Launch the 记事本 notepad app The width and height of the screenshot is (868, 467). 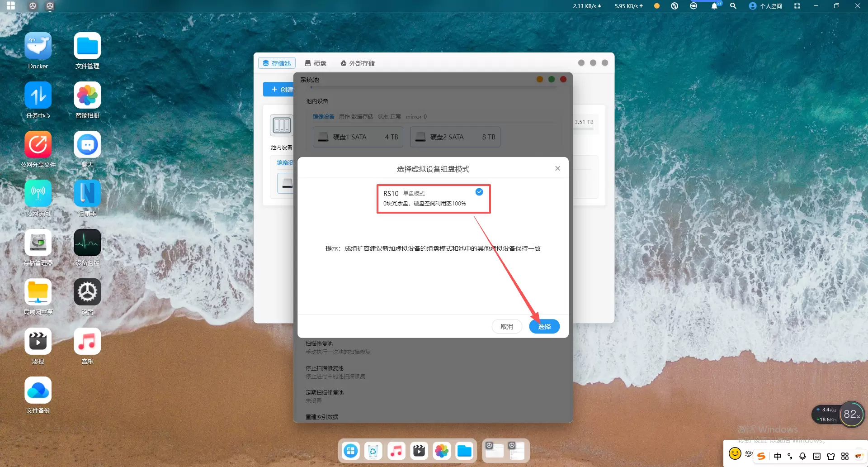[x=87, y=194]
